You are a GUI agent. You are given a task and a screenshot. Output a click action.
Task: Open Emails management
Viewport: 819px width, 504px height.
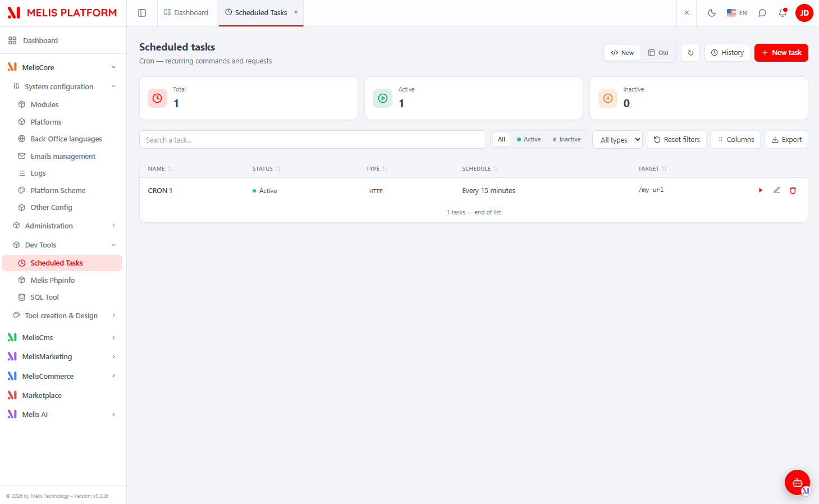tap(62, 156)
